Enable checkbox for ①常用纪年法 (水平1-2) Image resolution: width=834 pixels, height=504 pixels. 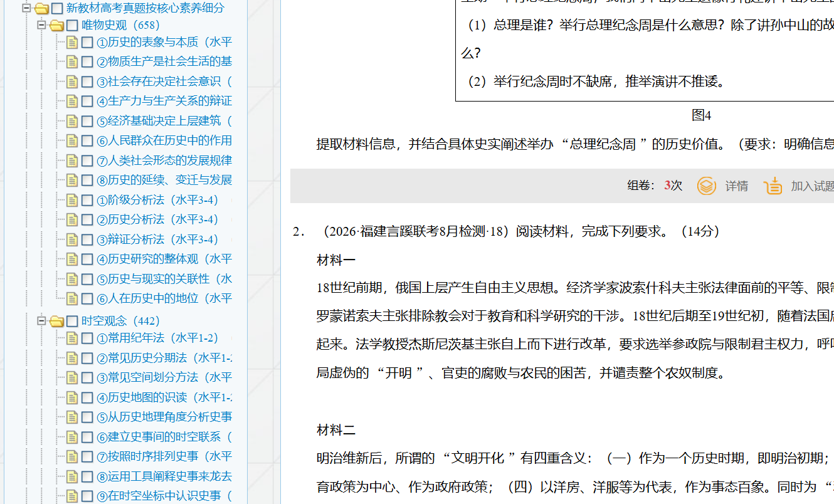[x=87, y=339]
